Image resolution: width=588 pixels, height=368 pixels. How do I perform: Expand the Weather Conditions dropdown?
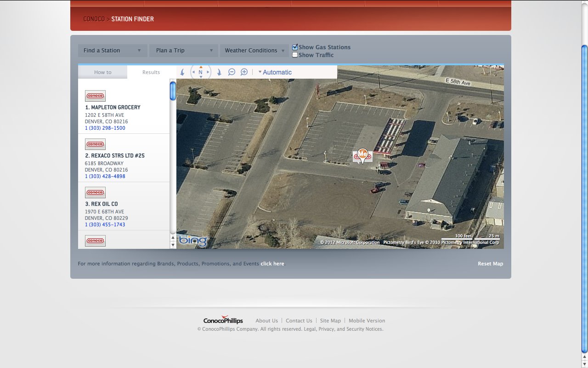point(254,51)
